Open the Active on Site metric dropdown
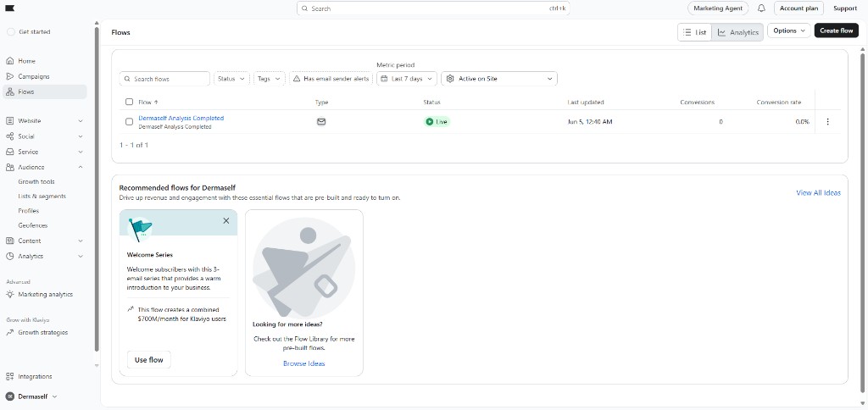868x410 pixels. click(x=499, y=79)
